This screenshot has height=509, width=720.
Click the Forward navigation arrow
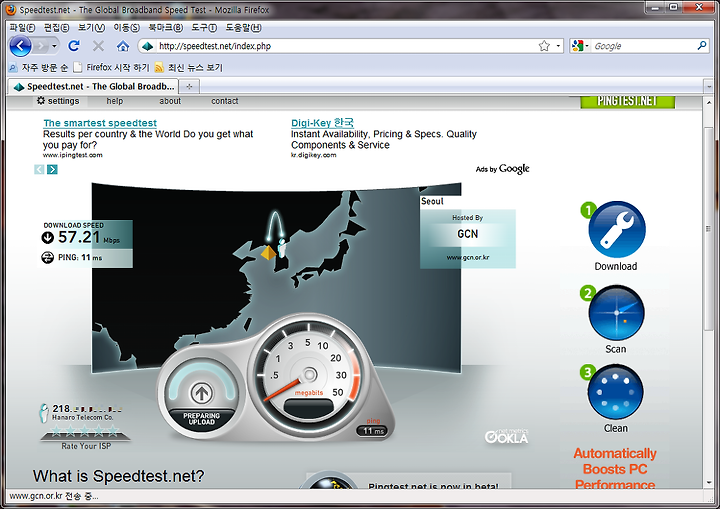point(41,46)
